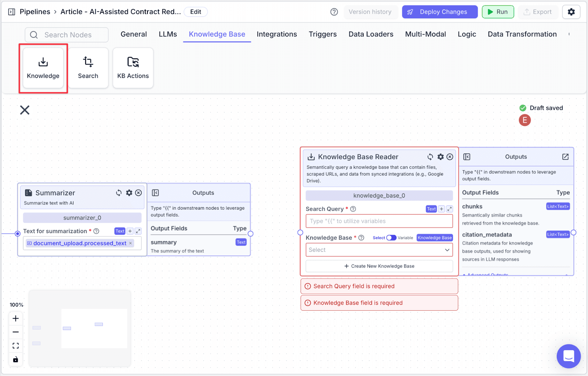This screenshot has height=376, width=588.
Task: Focus the Search Nodes field
Action: pyautogui.click(x=67, y=35)
